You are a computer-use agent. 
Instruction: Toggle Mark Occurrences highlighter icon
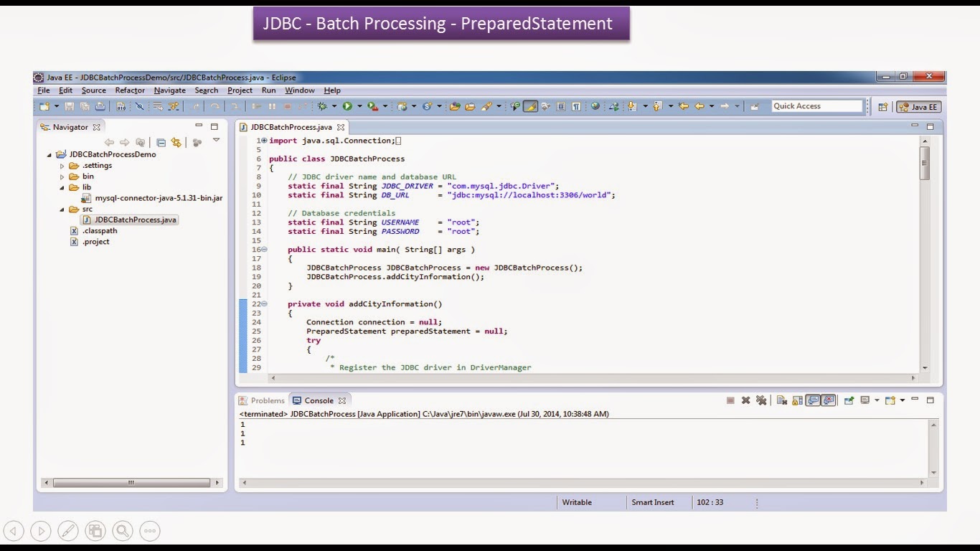(530, 106)
